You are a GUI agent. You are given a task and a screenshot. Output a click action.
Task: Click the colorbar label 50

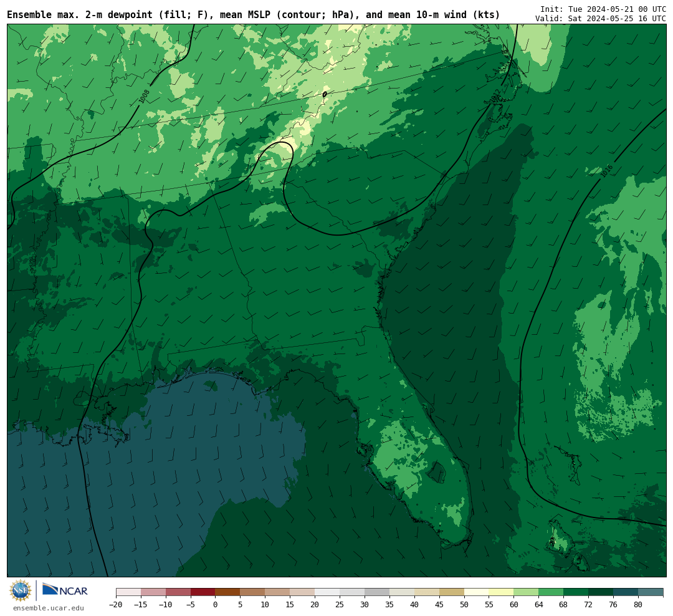coord(464,605)
